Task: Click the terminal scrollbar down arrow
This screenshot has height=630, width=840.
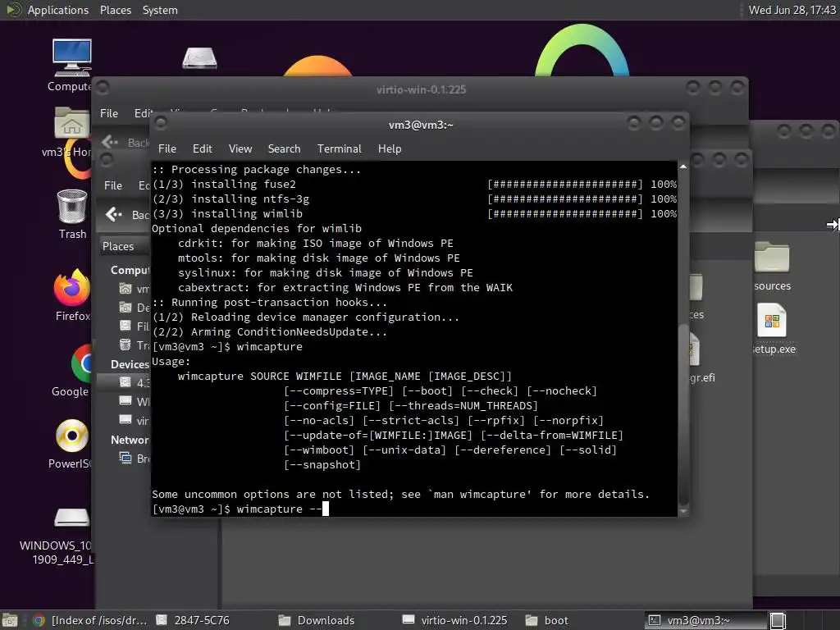Action: click(x=683, y=511)
